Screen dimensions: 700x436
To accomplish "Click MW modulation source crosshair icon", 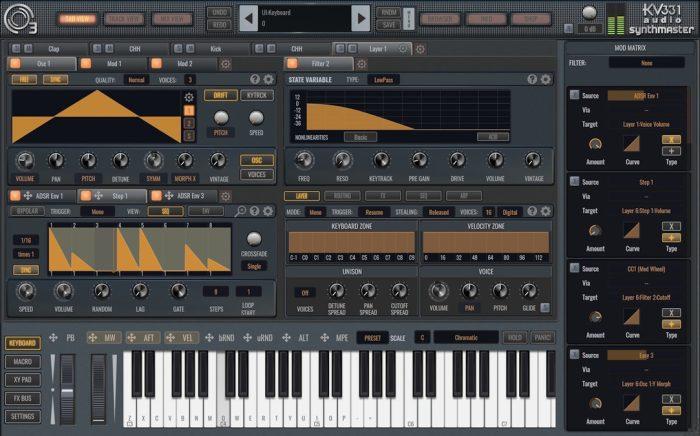I will 93,338.
